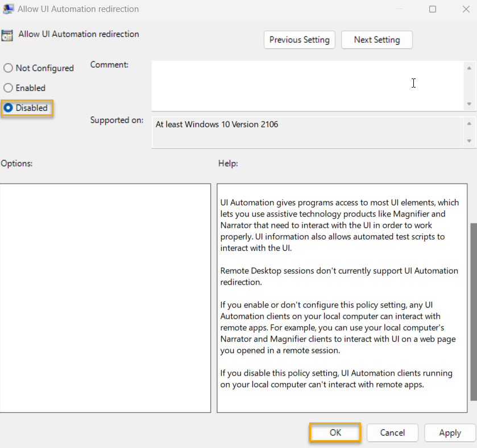Select the Enabled radio button

[x=8, y=88]
